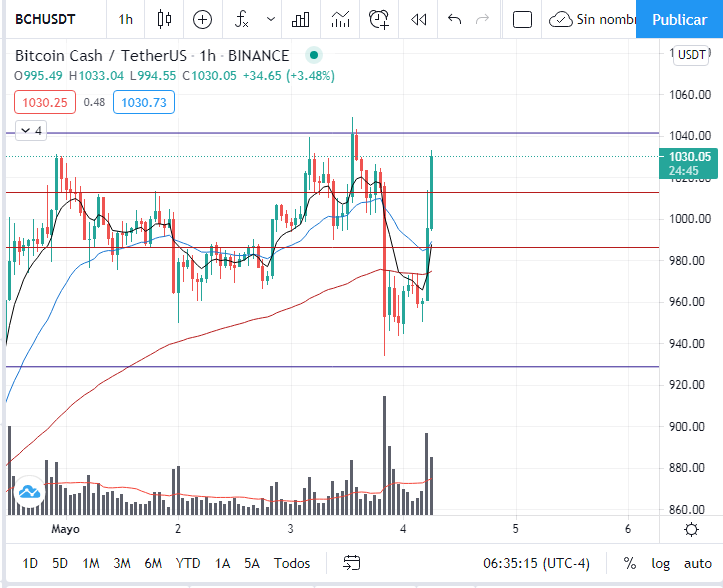
Task: Select the 6M date range
Action: (x=153, y=564)
